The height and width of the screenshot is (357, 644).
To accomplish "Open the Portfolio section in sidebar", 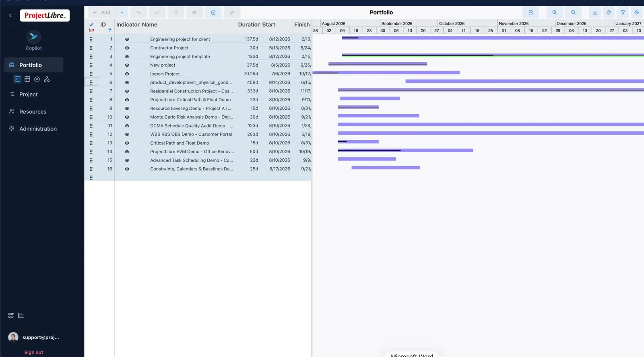I will point(33,65).
